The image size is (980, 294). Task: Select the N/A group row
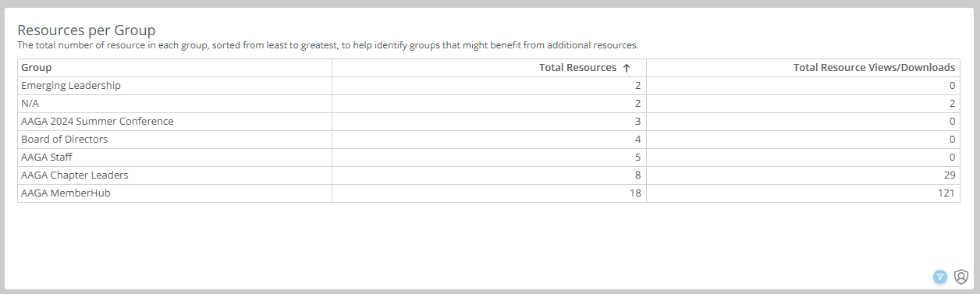[x=489, y=104]
